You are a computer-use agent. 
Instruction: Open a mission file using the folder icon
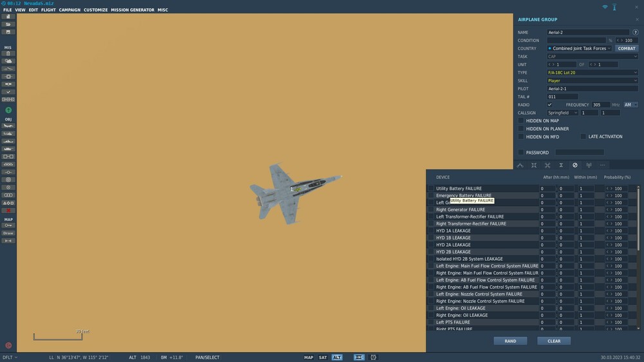(x=8, y=24)
